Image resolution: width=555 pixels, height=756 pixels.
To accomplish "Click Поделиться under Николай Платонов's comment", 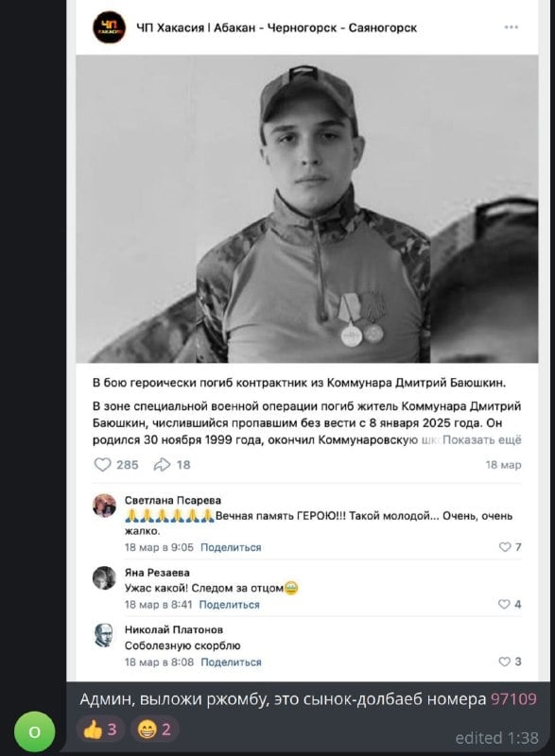I will click(231, 662).
